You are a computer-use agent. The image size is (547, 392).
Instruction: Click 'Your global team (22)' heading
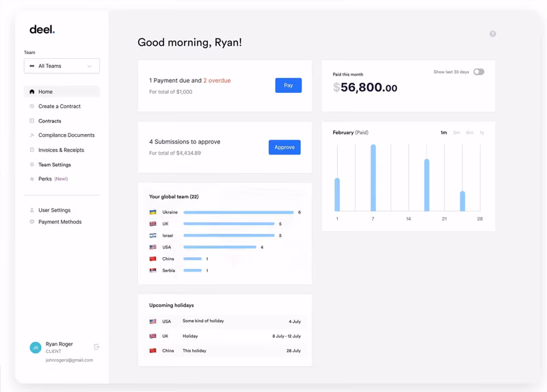pyautogui.click(x=174, y=196)
